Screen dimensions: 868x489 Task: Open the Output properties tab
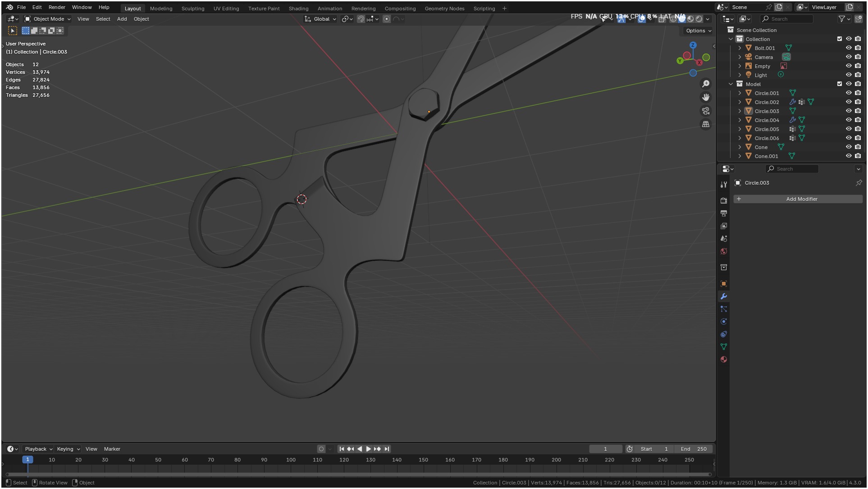click(x=724, y=213)
